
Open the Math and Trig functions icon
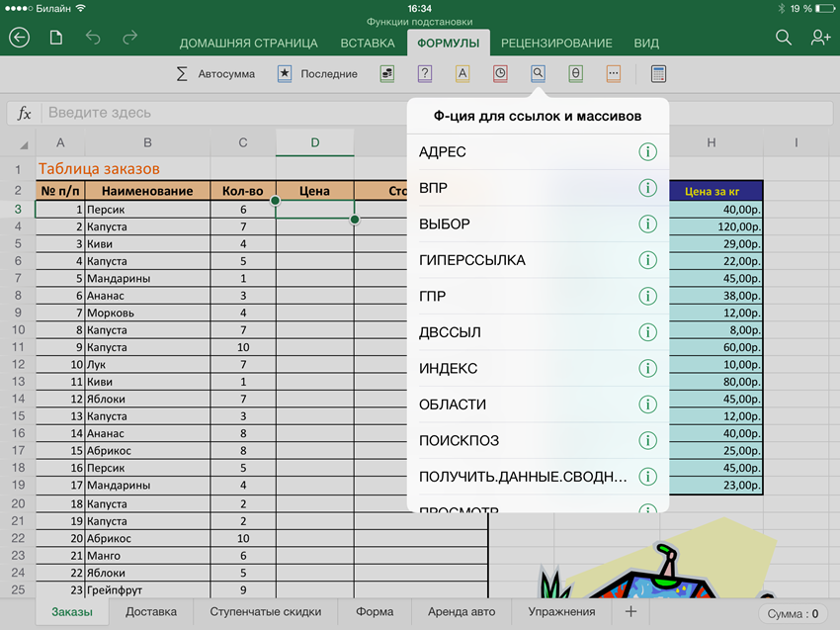tap(576, 74)
